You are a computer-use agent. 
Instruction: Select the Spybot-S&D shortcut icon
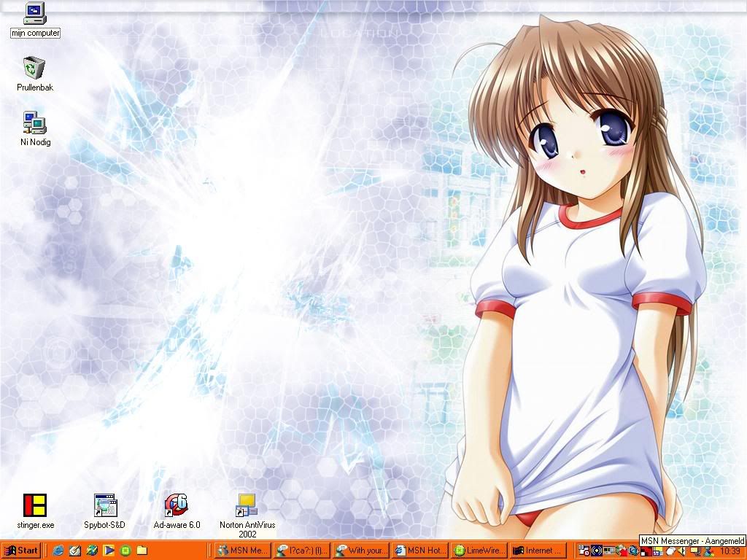point(105,511)
